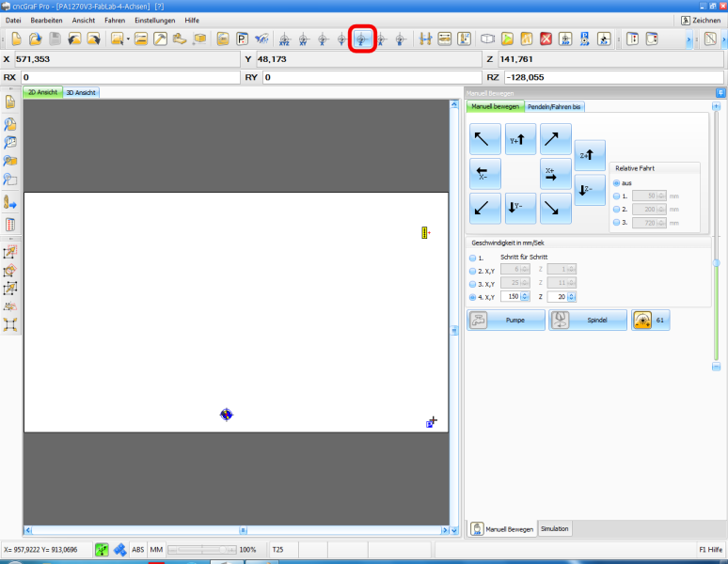Open dropdown arrow beside selection tool icon
This screenshot has width=728, height=564.
click(128, 39)
